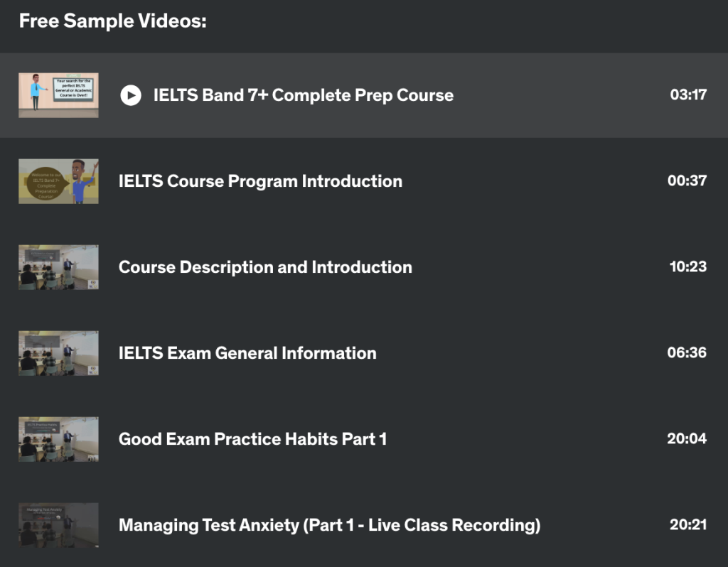Click the IELTS Exam General Information thumbnail

pyautogui.click(x=58, y=353)
